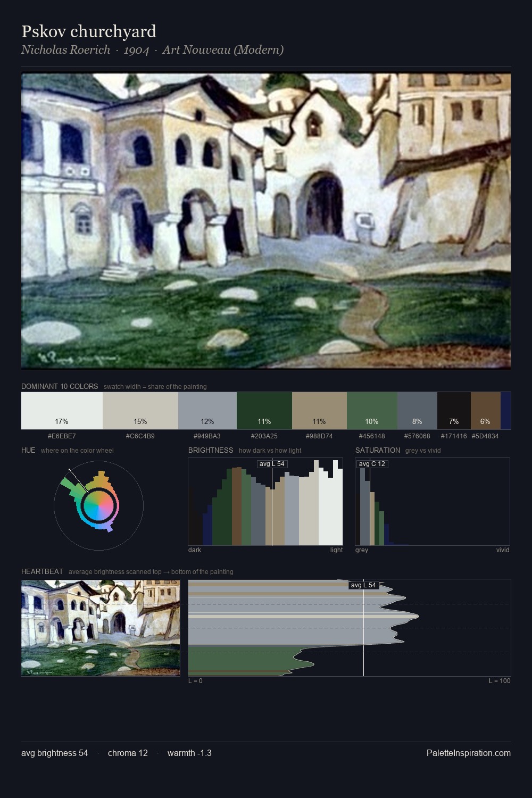Click the artist name 'Nicholas Roerich'

[65, 49]
